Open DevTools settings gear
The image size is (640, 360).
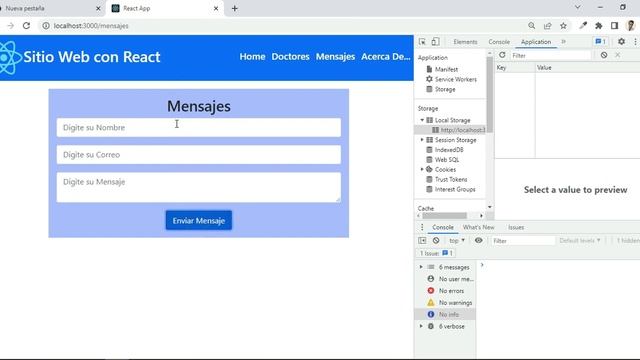[x=621, y=42]
